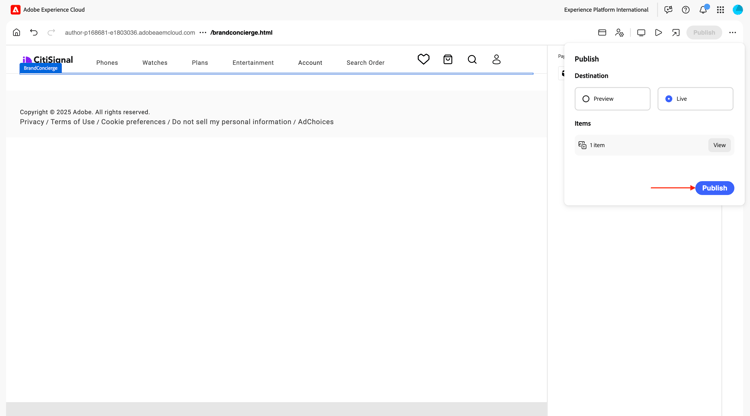This screenshot has width=750, height=416.
Task: Start preview mode with the play icon
Action: coord(658,33)
